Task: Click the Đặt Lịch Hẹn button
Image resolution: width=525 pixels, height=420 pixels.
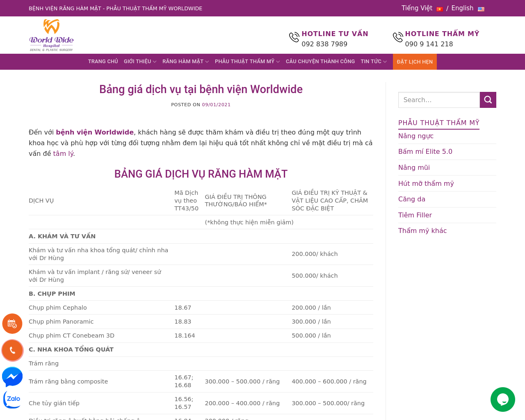Action: 414,62
